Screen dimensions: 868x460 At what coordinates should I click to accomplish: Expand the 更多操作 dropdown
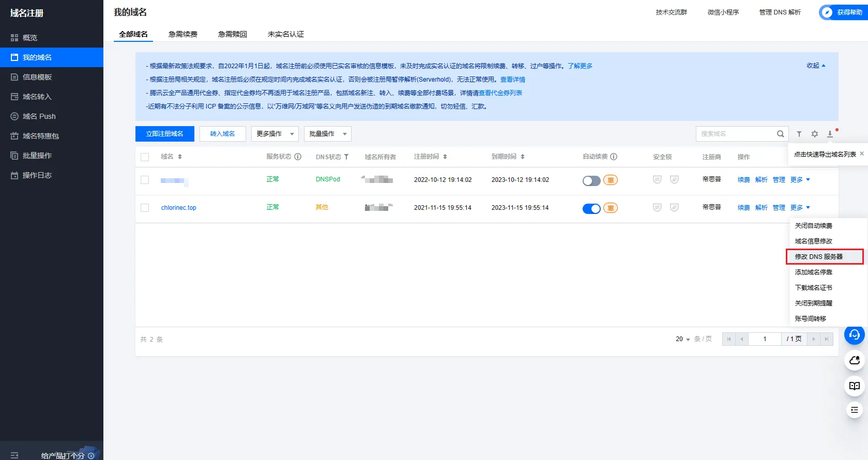pos(275,134)
